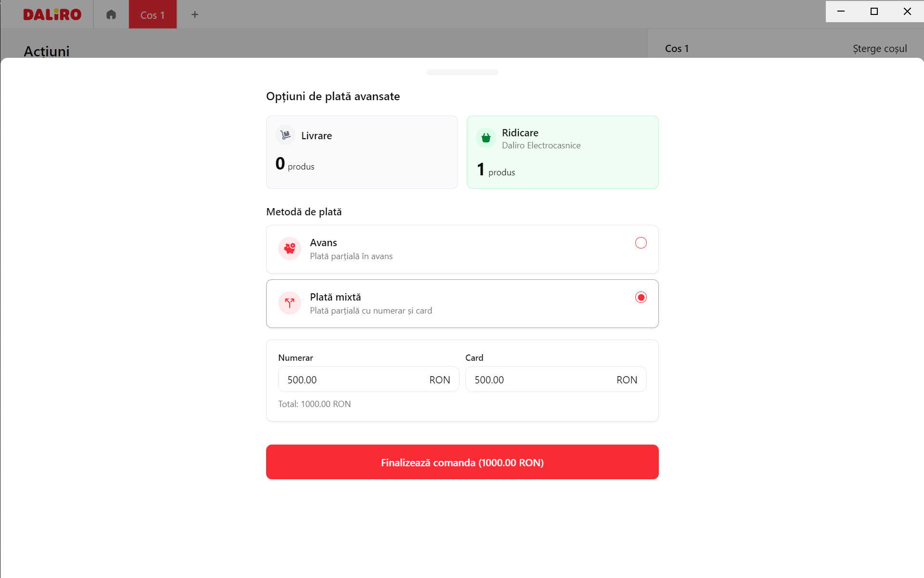
Task: Click the Plată mixtă payment option row
Action: (462, 304)
